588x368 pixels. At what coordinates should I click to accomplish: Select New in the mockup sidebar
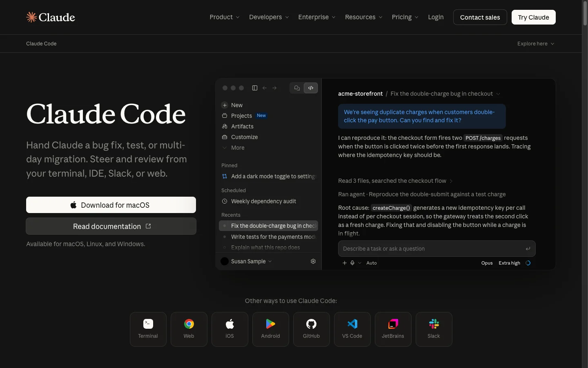point(232,105)
